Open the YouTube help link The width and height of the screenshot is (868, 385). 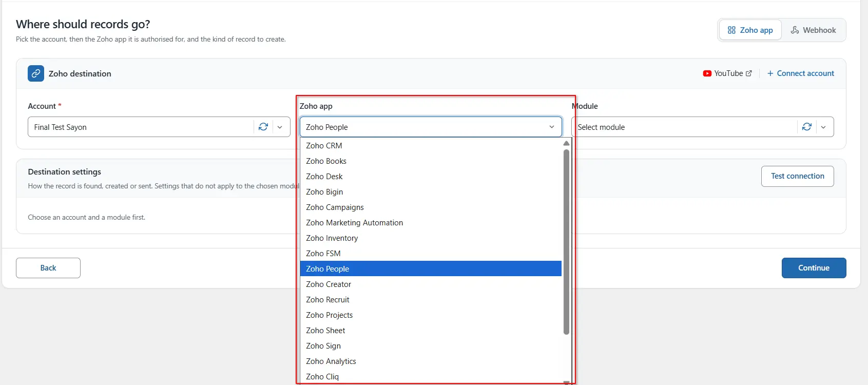click(x=727, y=73)
